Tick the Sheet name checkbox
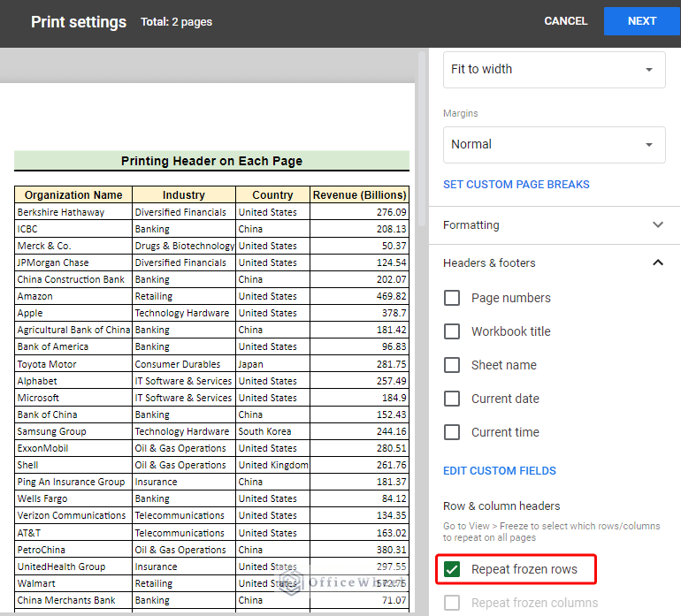The width and height of the screenshot is (681, 616). click(452, 365)
